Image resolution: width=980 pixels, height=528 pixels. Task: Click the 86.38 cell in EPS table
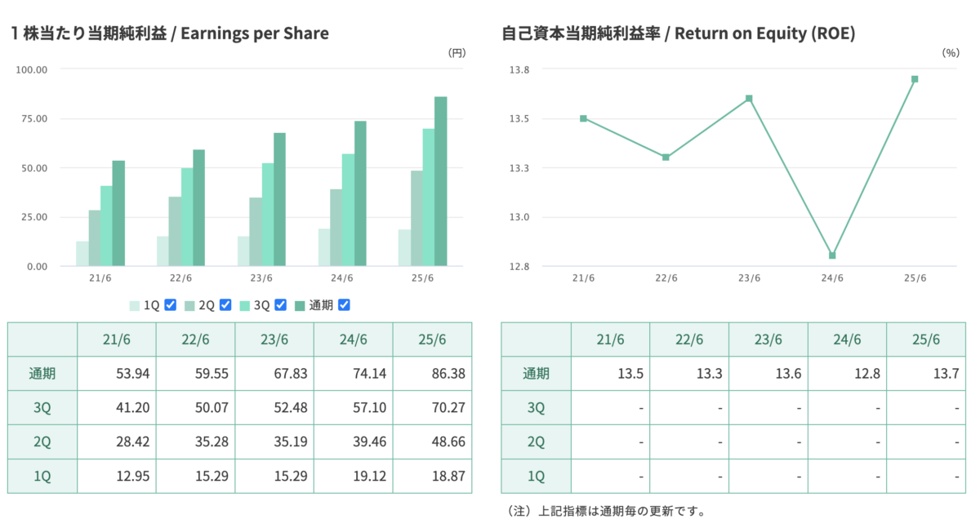click(x=433, y=374)
